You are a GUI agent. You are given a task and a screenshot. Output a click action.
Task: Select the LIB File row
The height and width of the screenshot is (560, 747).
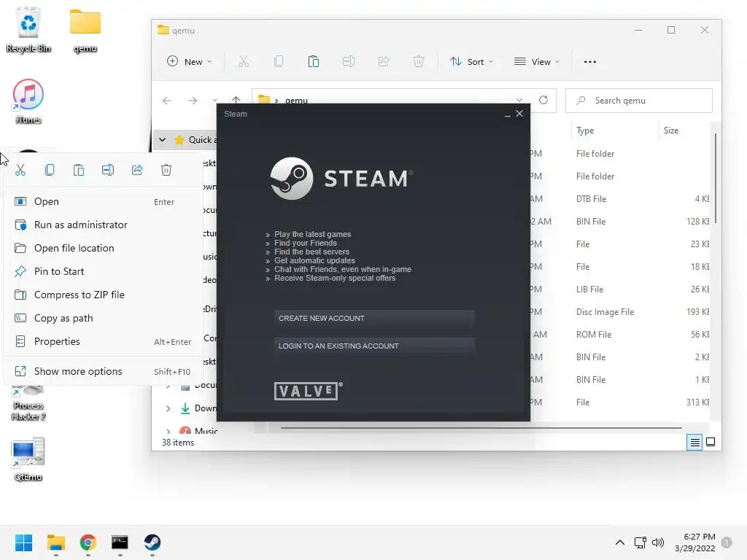[x=619, y=289]
